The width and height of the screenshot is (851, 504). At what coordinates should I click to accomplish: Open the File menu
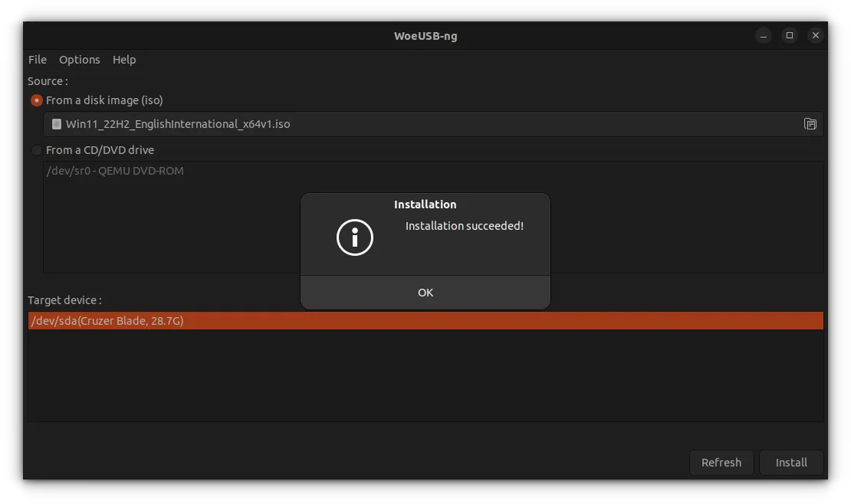click(x=37, y=60)
